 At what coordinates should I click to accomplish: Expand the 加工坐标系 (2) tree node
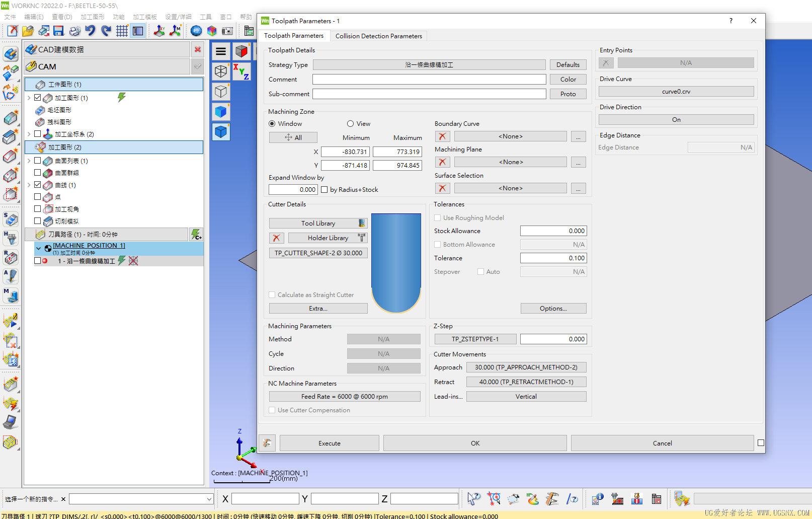pyautogui.click(x=29, y=134)
